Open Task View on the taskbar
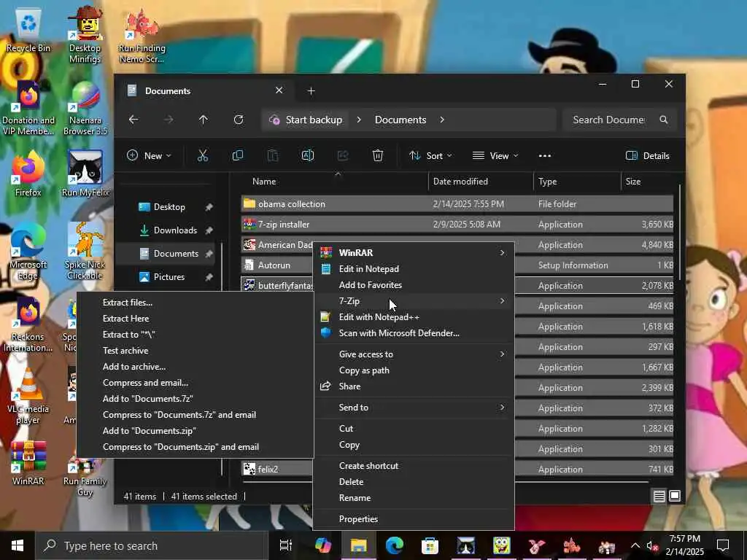747x560 pixels. [x=285, y=545]
